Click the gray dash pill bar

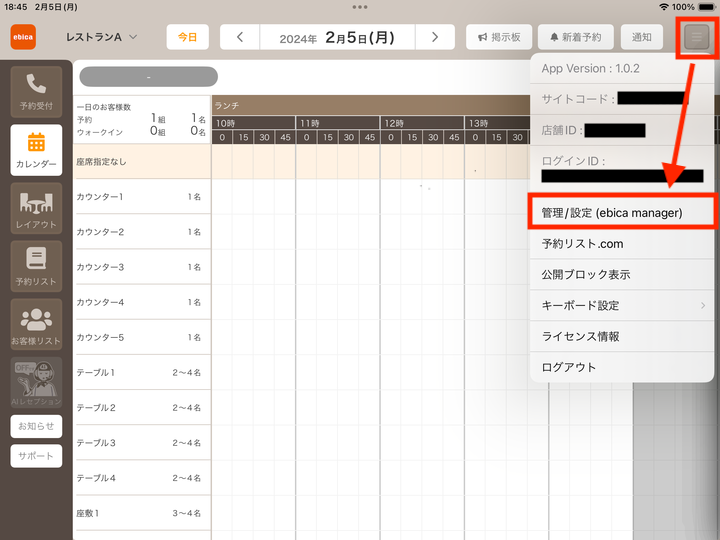pyautogui.click(x=148, y=77)
